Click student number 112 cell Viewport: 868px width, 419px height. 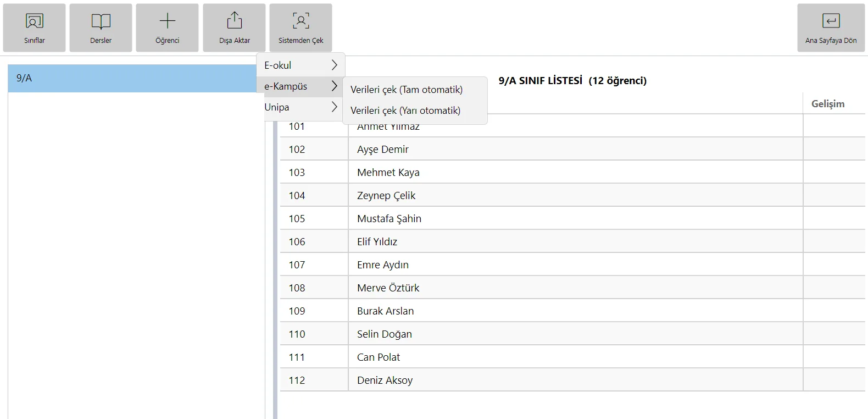(314, 380)
